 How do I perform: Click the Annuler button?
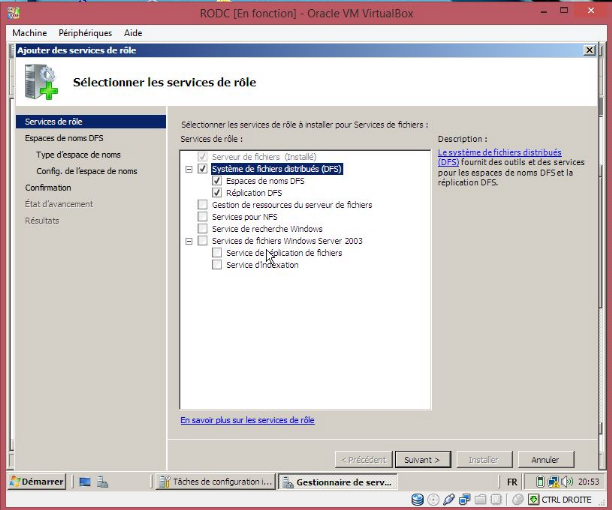pyautogui.click(x=546, y=460)
